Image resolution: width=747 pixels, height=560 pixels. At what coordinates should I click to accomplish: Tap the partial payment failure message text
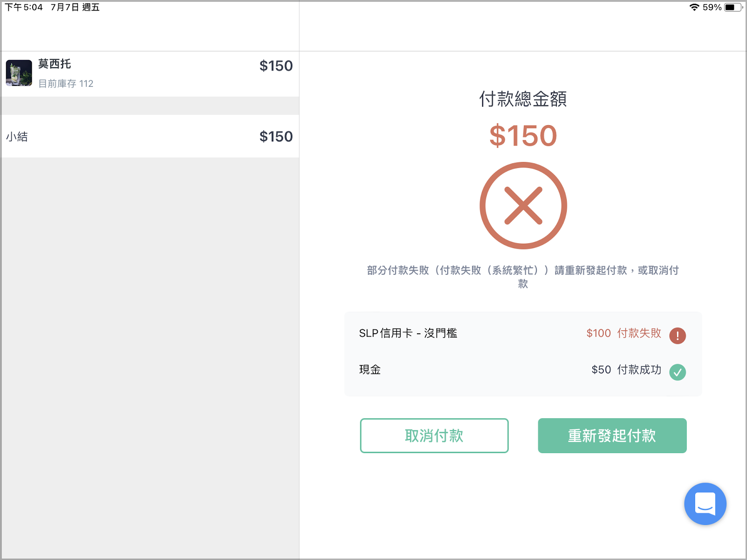point(523,277)
